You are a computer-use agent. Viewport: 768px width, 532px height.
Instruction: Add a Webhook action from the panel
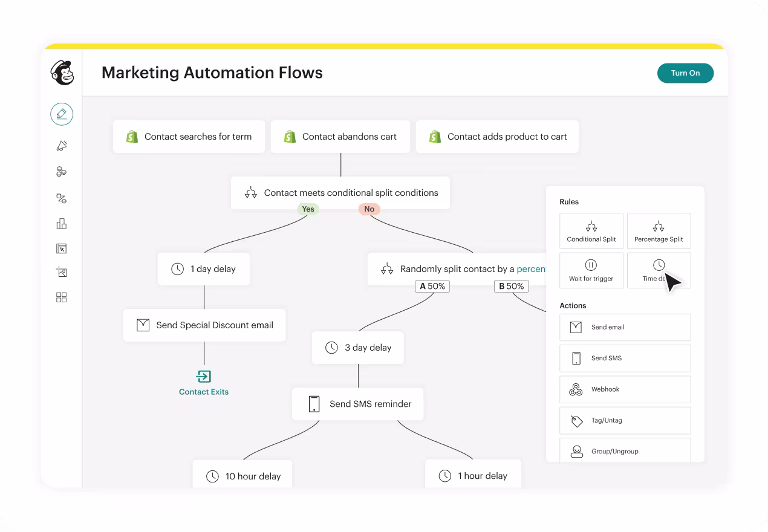pos(625,389)
